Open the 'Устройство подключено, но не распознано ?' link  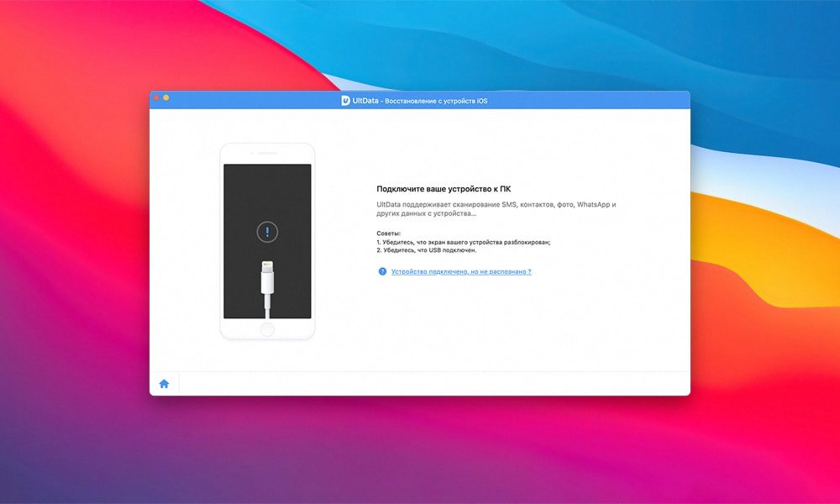click(x=461, y=272)
